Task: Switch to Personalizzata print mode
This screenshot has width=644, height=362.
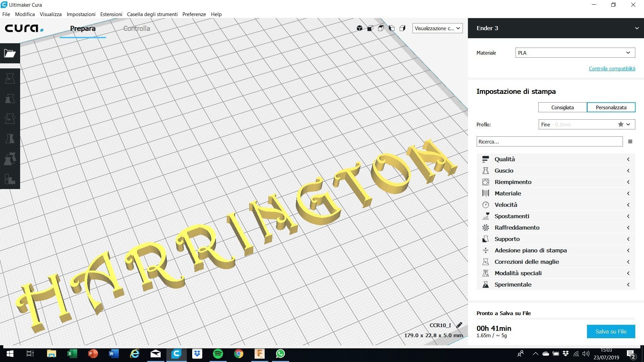Action: [x=611, y=108]
